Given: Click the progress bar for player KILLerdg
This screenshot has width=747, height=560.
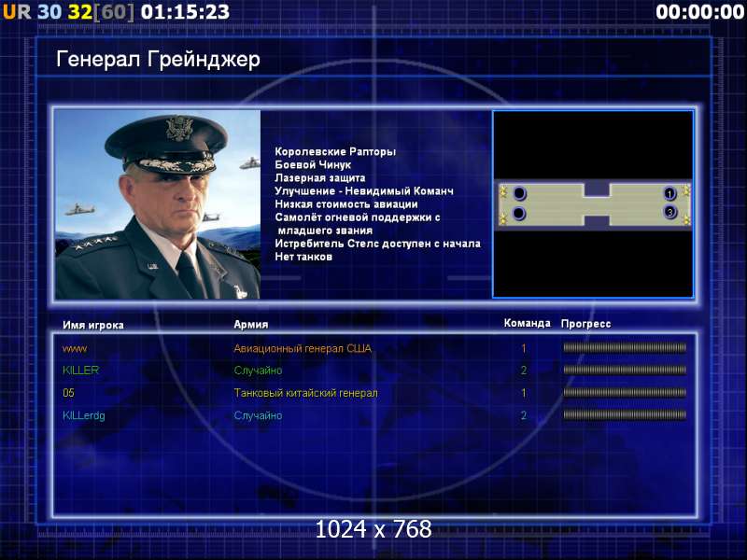Looking at the screenshot, I should pyautogui.click(x=625, y=414).
